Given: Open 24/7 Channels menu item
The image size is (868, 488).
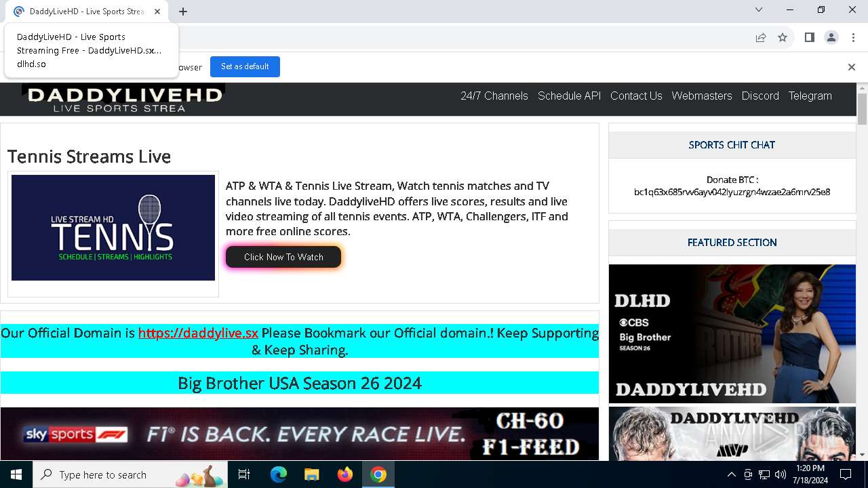Looking at the screenshot, I should click(x=494, y=96).
